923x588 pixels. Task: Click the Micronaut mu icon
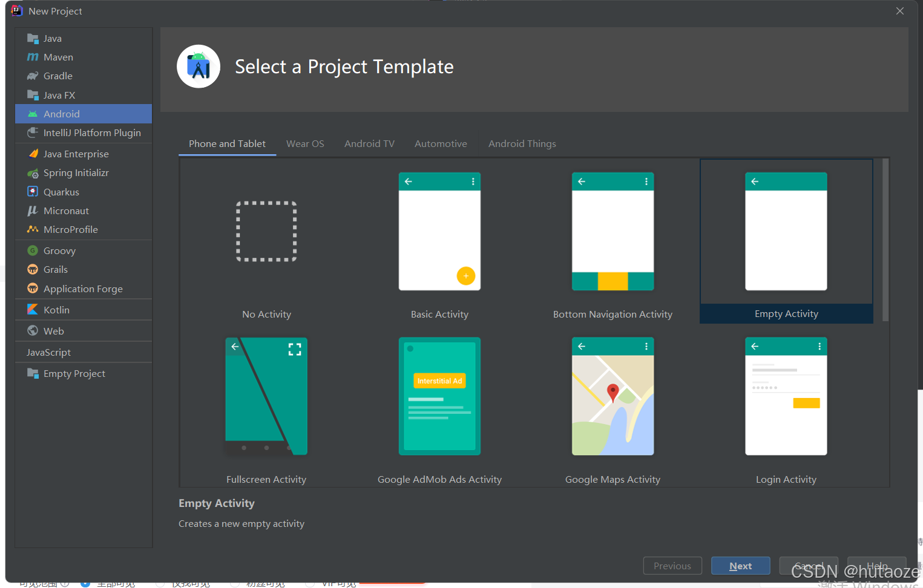tap(33, 211)
